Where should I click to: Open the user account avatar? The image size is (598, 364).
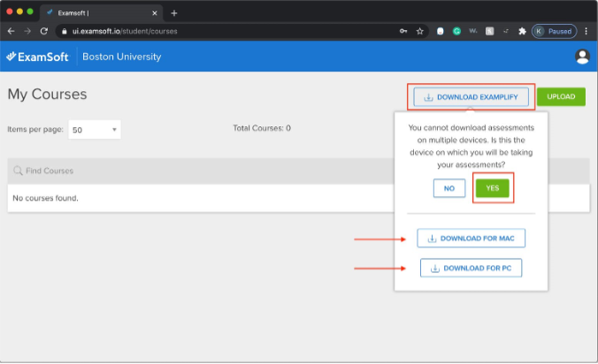582,57
